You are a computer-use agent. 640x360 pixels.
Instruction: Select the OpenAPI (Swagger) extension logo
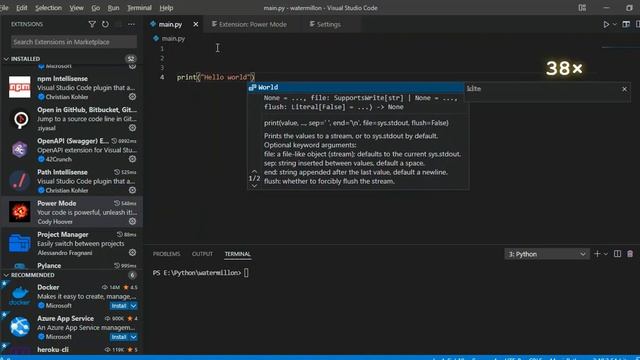coord(20,150)
